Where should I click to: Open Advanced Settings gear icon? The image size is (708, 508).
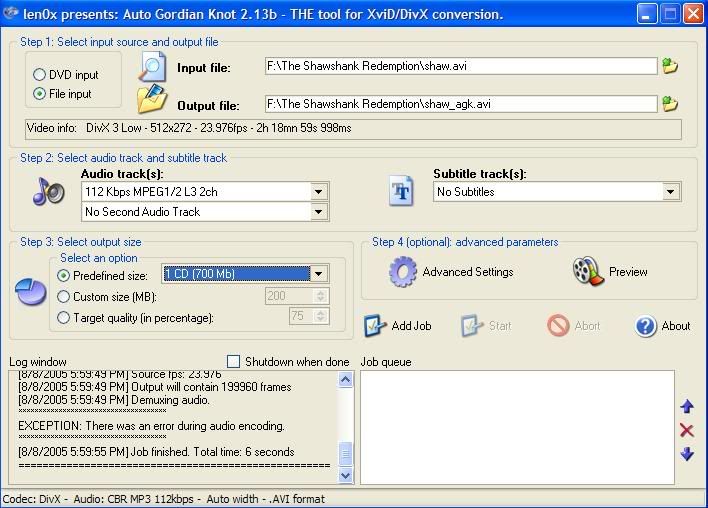tap(402, 272)
